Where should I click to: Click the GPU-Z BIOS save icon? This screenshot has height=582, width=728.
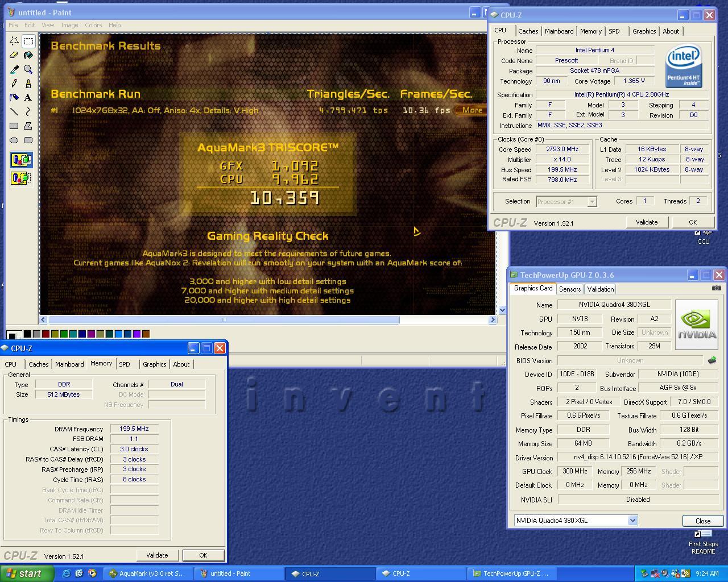(712, 360)
